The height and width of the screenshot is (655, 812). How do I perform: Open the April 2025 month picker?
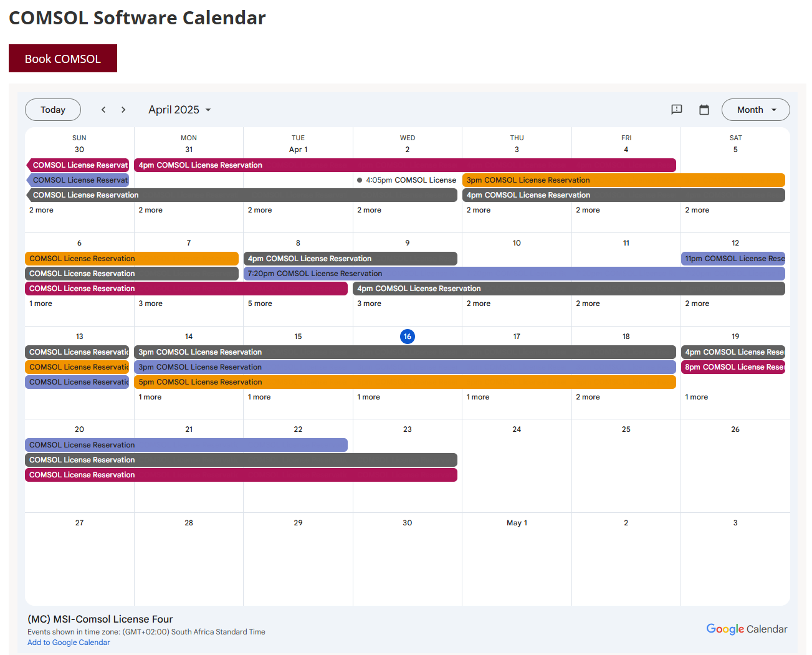point(179,110)
